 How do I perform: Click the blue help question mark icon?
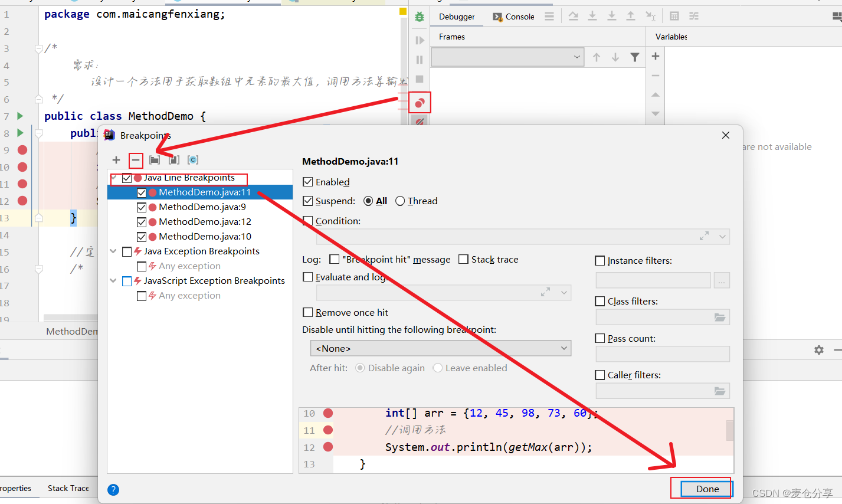113,490
